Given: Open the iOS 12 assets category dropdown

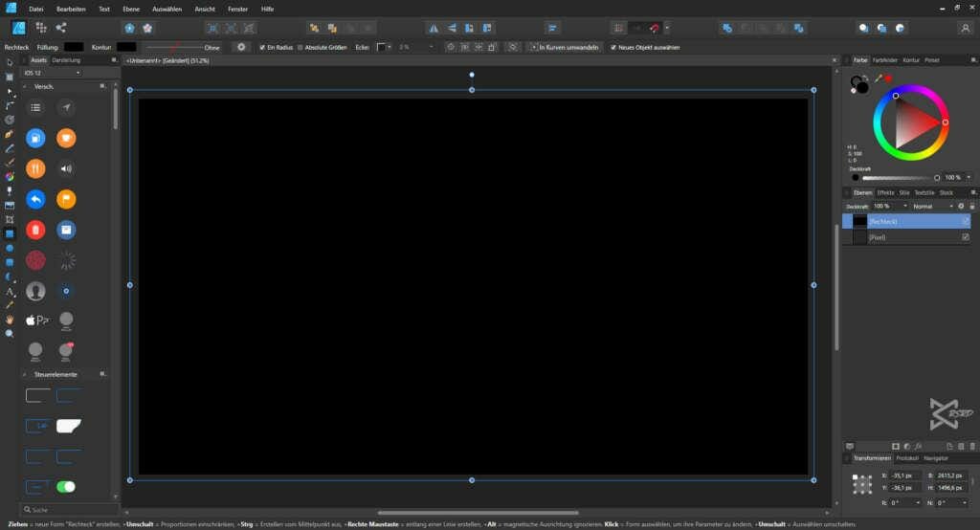Looking at the screenshot, I should click(x=53, y=72).
